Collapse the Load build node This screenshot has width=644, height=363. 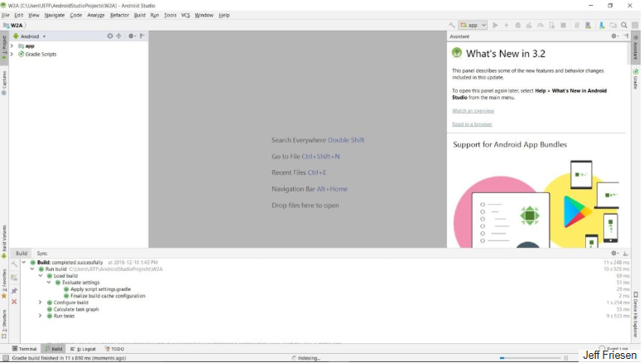tap(41, 276)
